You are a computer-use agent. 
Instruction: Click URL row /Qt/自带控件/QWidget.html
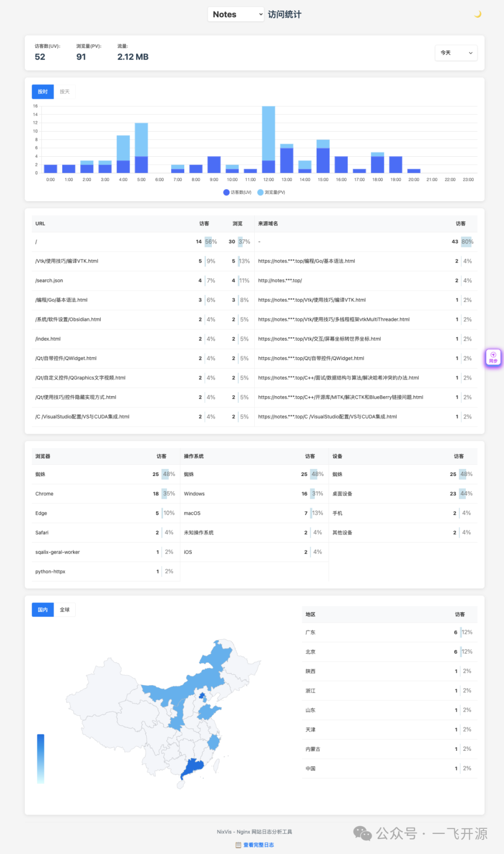(143, 358)
